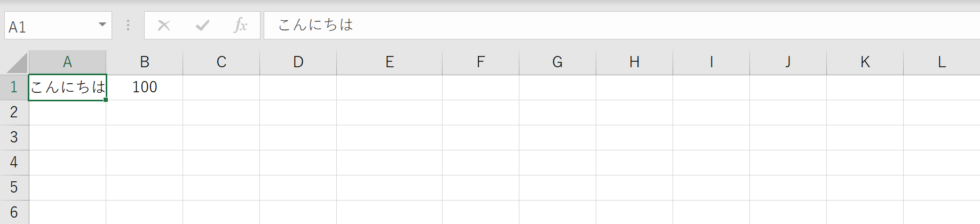Click the Cancel (X) formula bar icon
This screenshot has width=980, height=224.
[x=164, y=25]
